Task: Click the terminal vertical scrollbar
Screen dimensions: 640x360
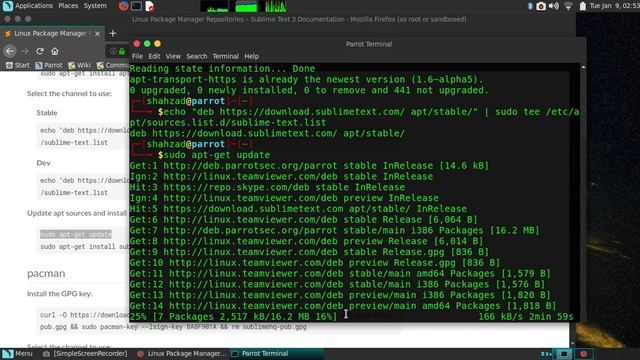Action: (x=583, y=192)
